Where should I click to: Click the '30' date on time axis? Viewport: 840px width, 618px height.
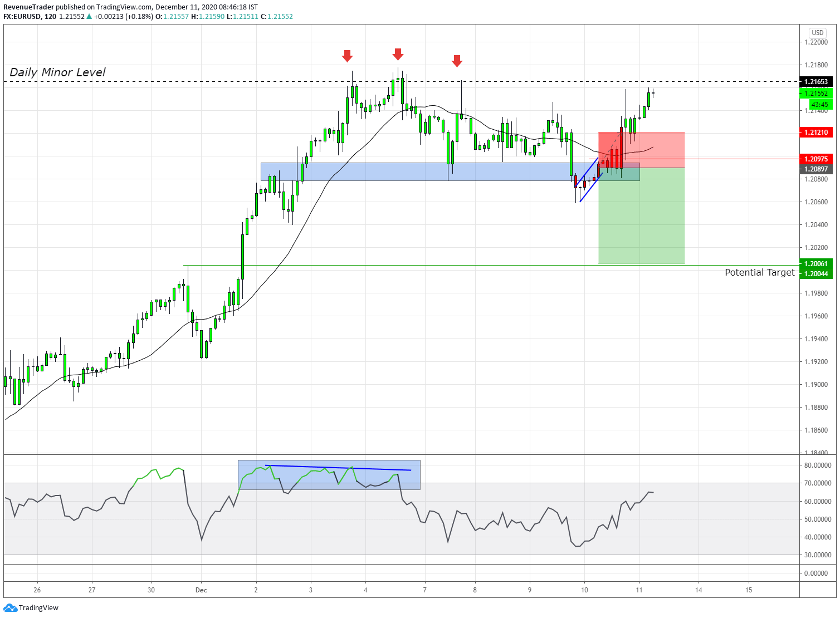pyautogui.click(x=151, y=590)
